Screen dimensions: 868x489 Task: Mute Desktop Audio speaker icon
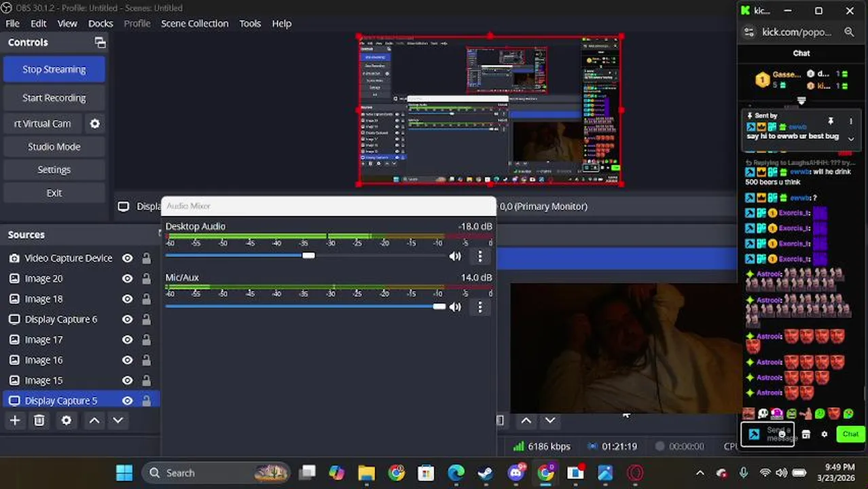point(455,256)
